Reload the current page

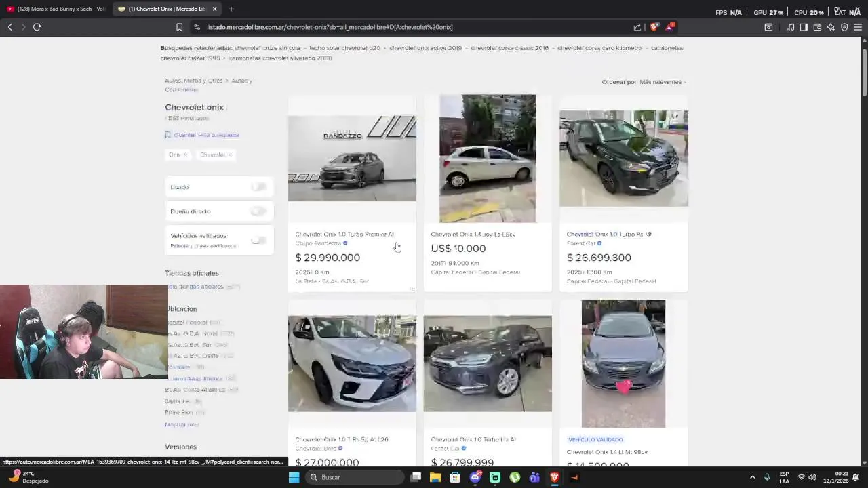point(37,27)
